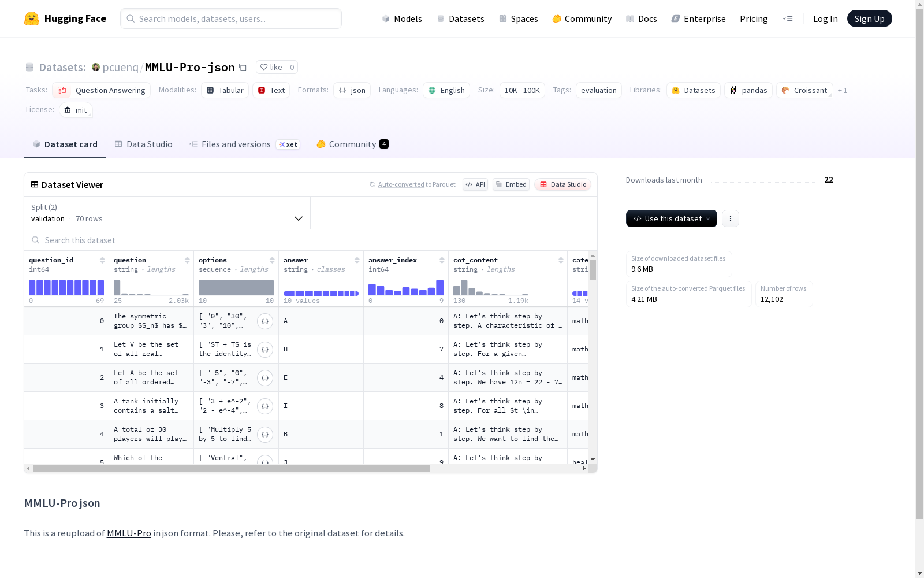
Task: Open the Community tab with 4 discussions
Action: 352,144
